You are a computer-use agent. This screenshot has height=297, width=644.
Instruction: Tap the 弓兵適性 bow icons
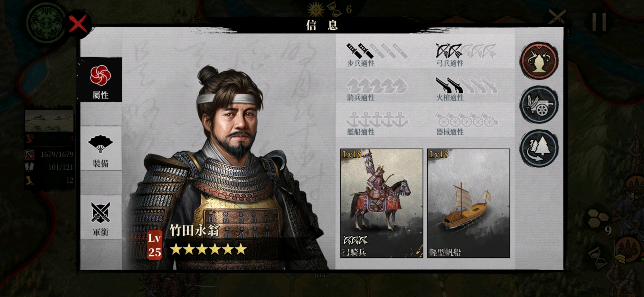tap(466, 51)
